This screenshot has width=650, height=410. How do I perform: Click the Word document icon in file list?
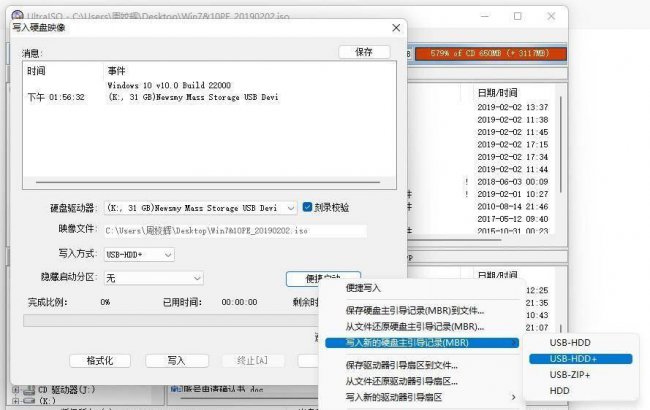(176, 389)
